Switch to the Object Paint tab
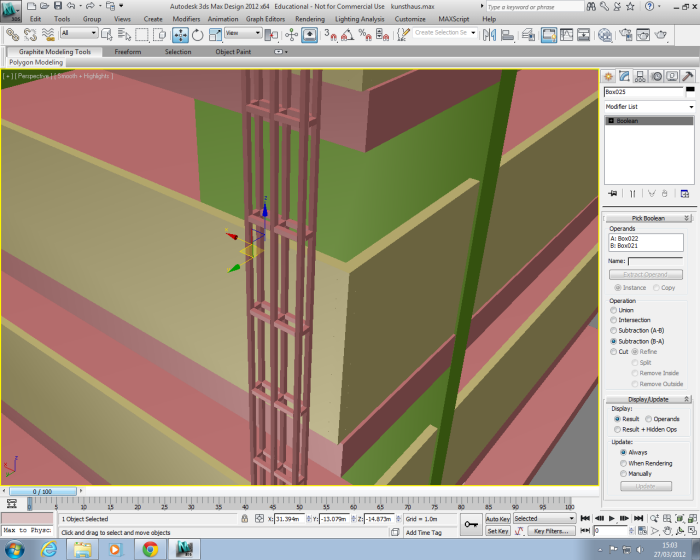The width and height of the screenshot is (700, 560). 232,51
